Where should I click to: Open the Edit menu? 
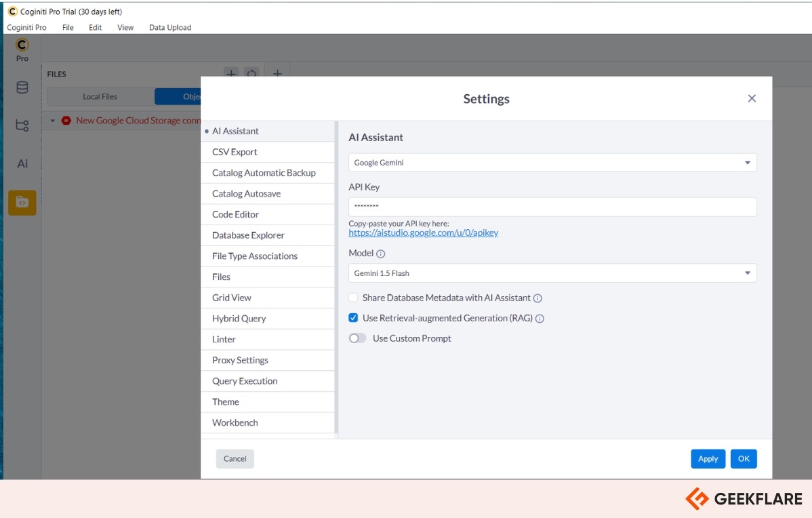pyautogui.click(x=96, y=27)
